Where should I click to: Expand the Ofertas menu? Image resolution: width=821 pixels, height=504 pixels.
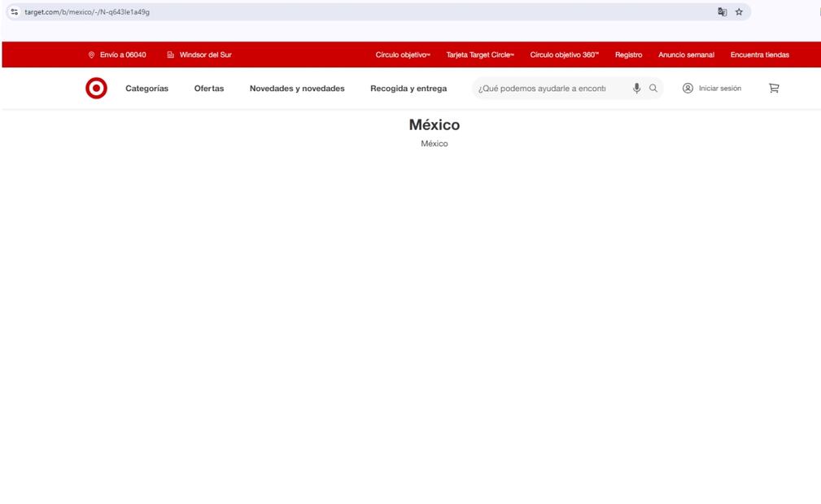tap(208, 89)
